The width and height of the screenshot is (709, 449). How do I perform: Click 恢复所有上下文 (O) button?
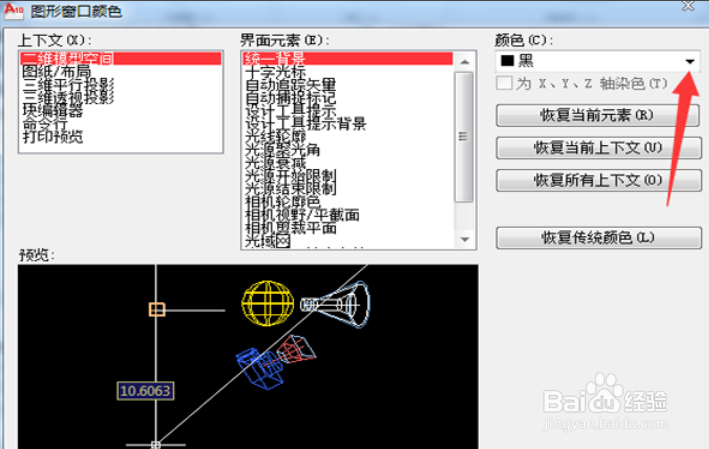[x=598, y=180]
